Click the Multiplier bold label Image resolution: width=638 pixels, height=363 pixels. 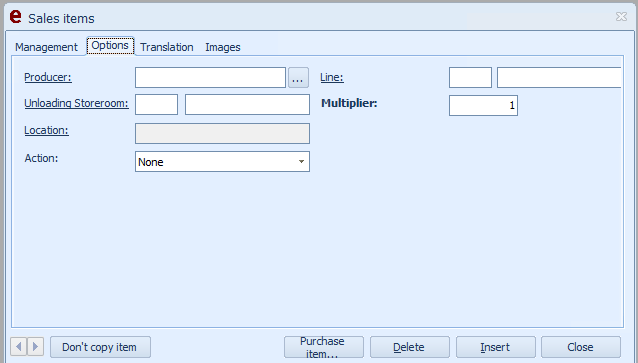(x=349, y=103)
